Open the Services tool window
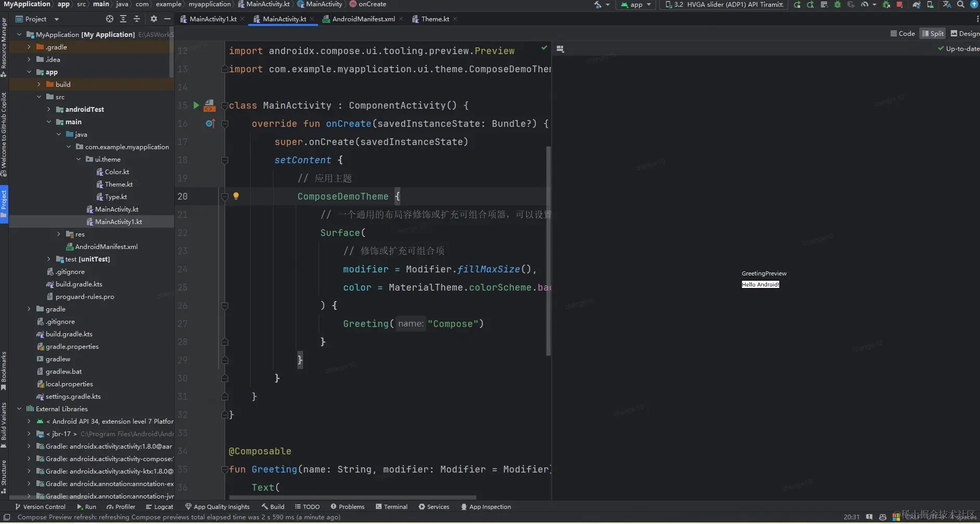The height and width of the screenshot is (524, 980). point(434,507)
